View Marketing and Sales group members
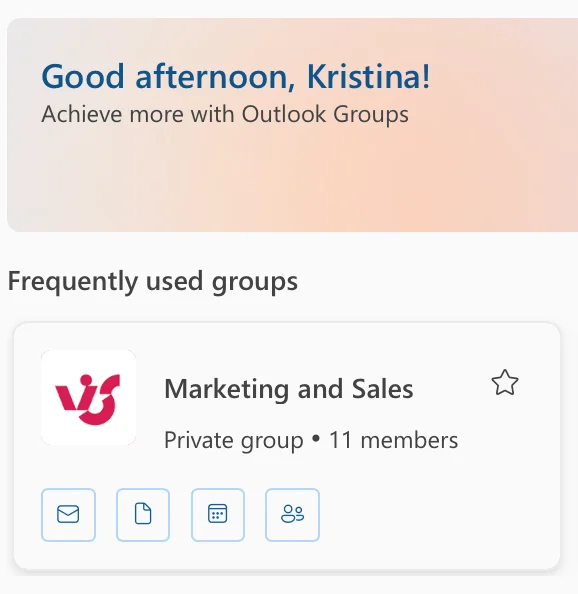This screenshot has height=594, width=578. click(x=292, y=514)
